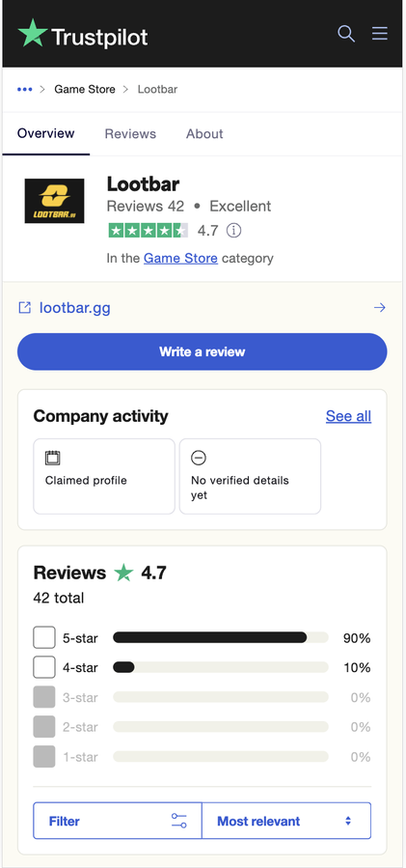This screenshot has height=868, width=406.
Task: Check the 4-star filter checkbox
Action: click(44, 667)
